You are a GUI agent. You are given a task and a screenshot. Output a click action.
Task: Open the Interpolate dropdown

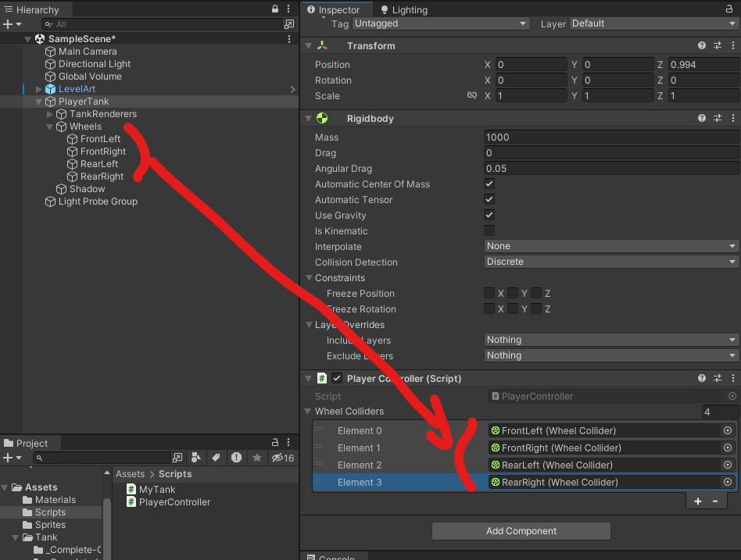pyautogui.click(x=611, y=246)
